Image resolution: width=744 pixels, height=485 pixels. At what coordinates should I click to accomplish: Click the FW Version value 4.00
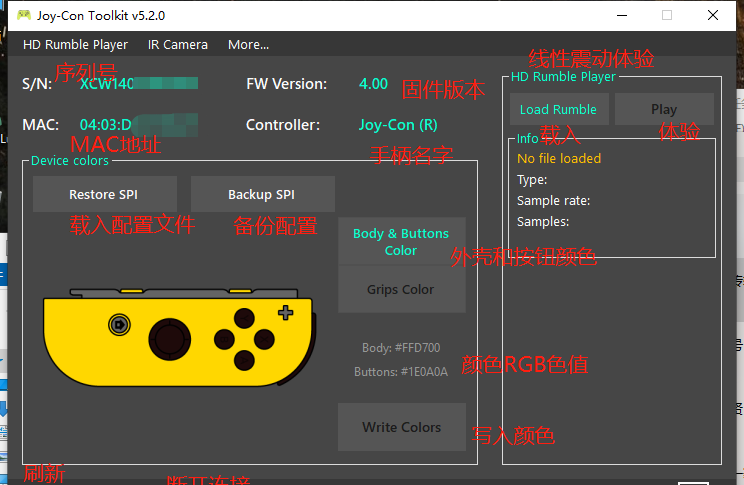point(373,84)
